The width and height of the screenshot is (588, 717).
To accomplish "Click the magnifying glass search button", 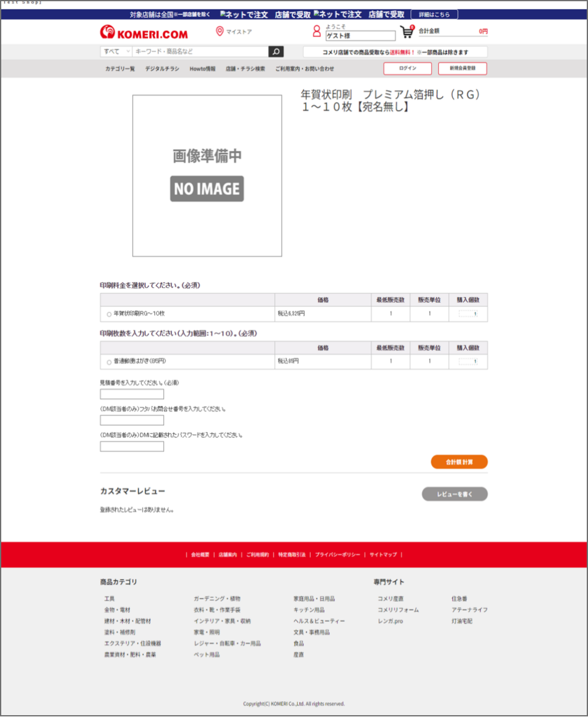I will (x=276, y=52).
